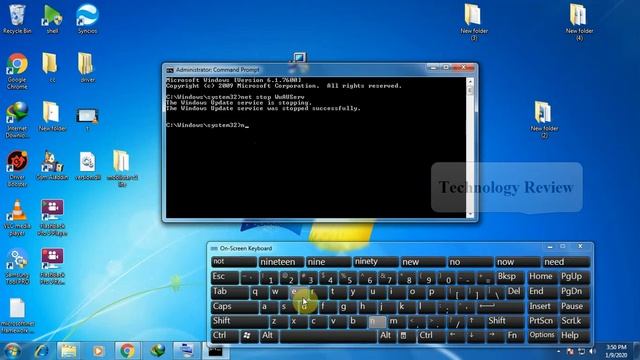The width and height of the screenshot is (640, 360).
Task: Click the Windows Start orb
Action: [12, 351]
